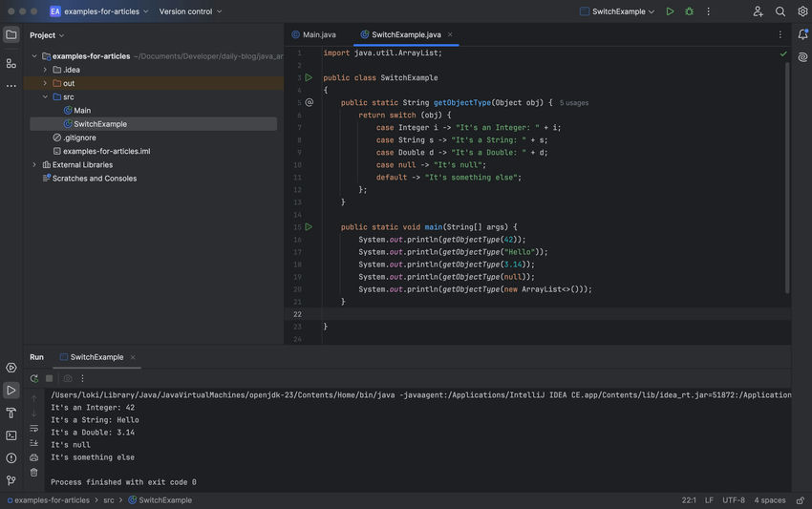Open the Search Everywhere magnifier

coord(780,11)
